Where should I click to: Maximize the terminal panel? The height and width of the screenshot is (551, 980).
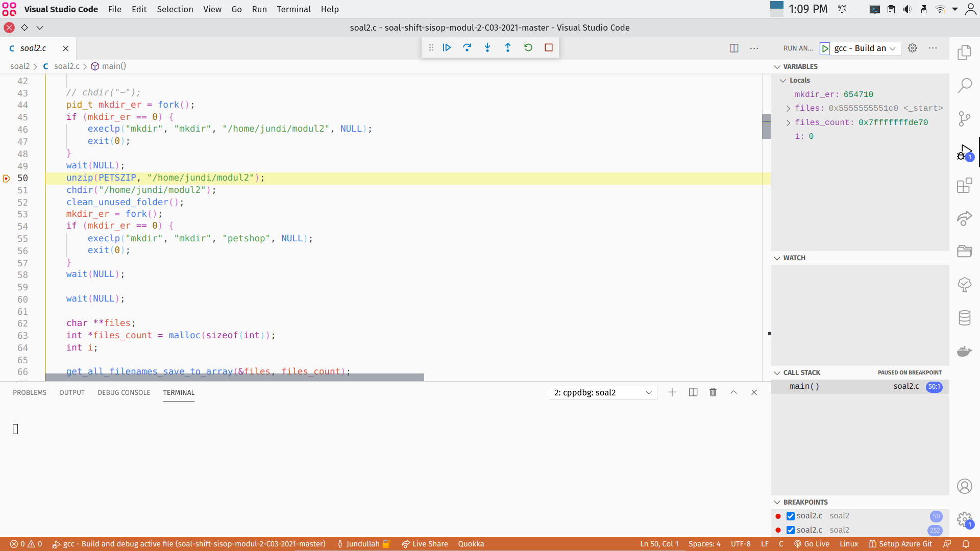[733, 392]
